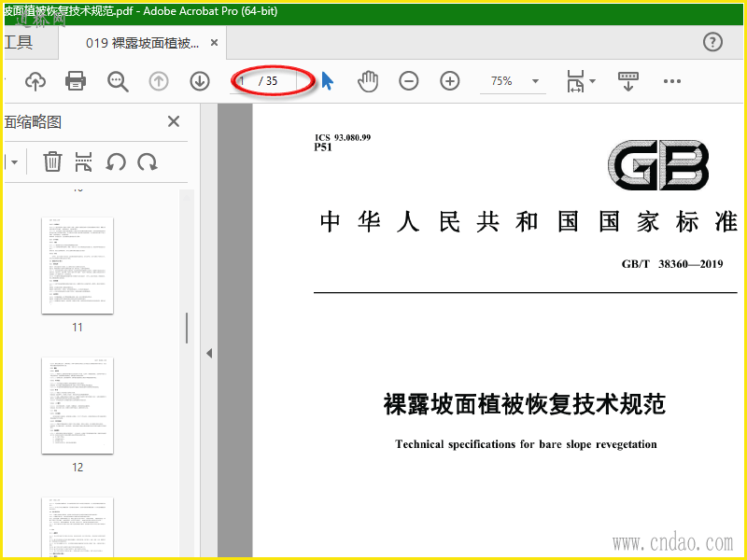Open the find text magnifier
The width and height of the screenshot is (747, 560).
[118, 81]
